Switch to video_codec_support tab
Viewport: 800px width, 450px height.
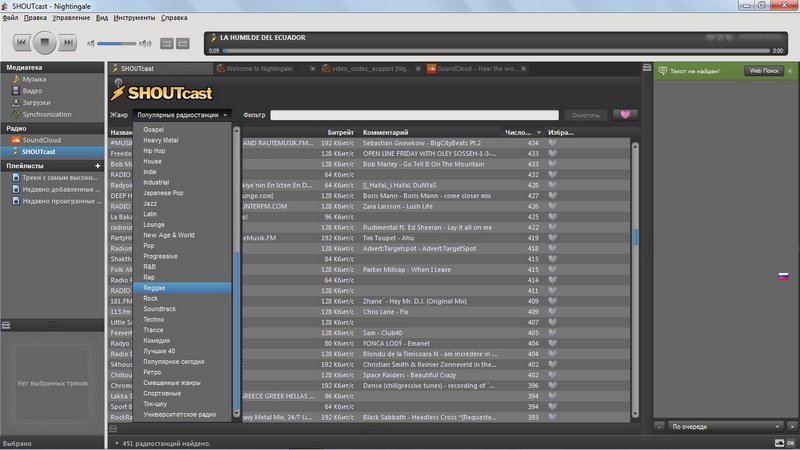(x=367, y=68)
